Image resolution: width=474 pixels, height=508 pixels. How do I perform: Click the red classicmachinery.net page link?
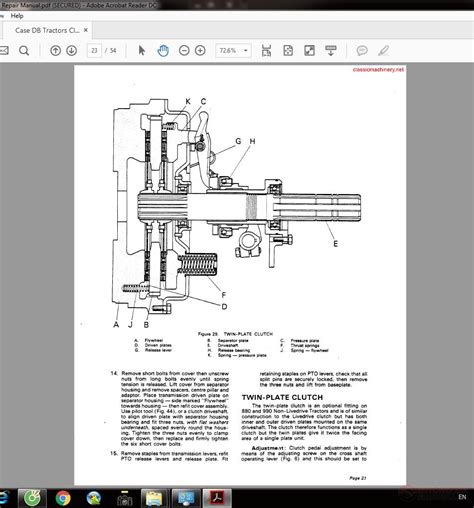[378, 70]
